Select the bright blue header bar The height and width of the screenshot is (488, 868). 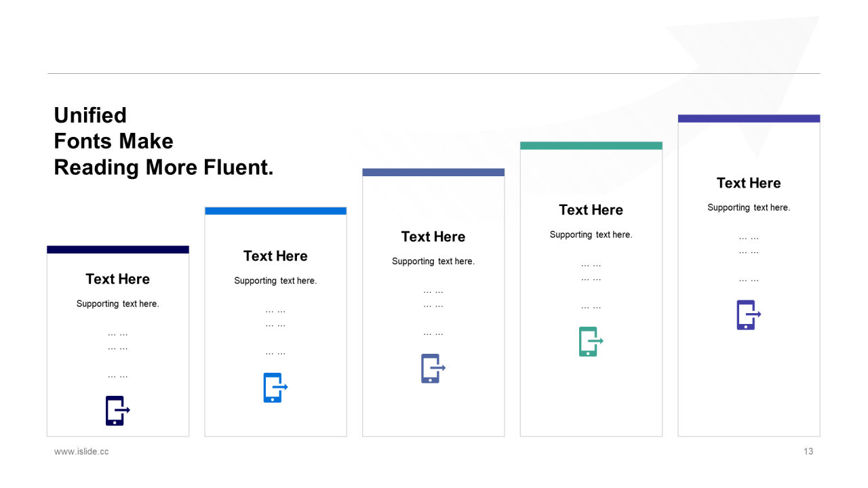point(275,211)
